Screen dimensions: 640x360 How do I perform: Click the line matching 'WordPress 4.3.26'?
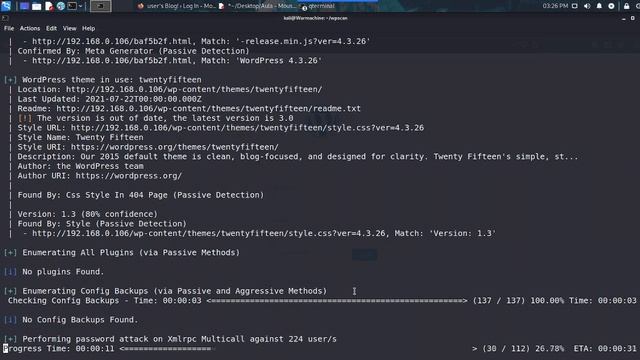[x=172, y=60]
